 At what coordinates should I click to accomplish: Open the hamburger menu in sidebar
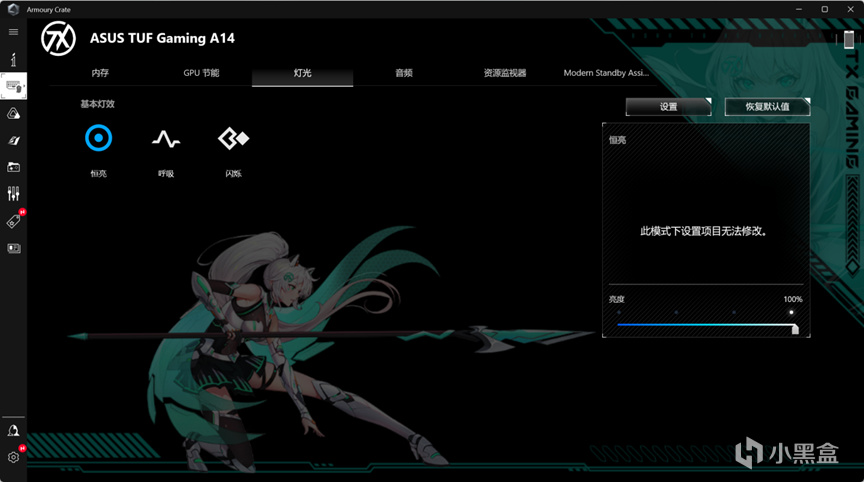(13, 32)
